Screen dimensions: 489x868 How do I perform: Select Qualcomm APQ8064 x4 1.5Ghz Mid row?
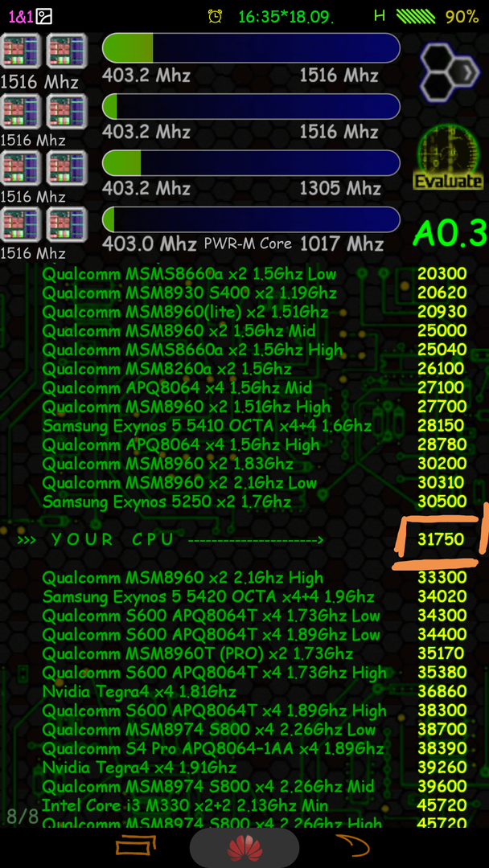(x=255, y=387)
